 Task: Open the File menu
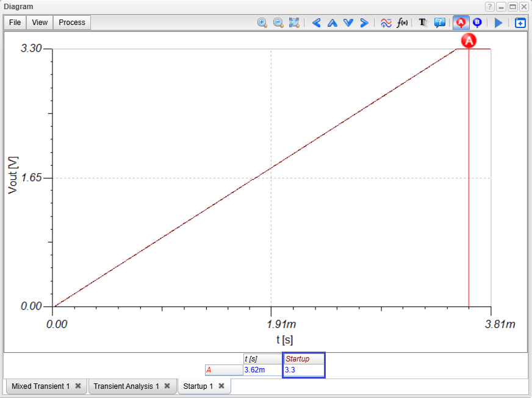[15, 23]
